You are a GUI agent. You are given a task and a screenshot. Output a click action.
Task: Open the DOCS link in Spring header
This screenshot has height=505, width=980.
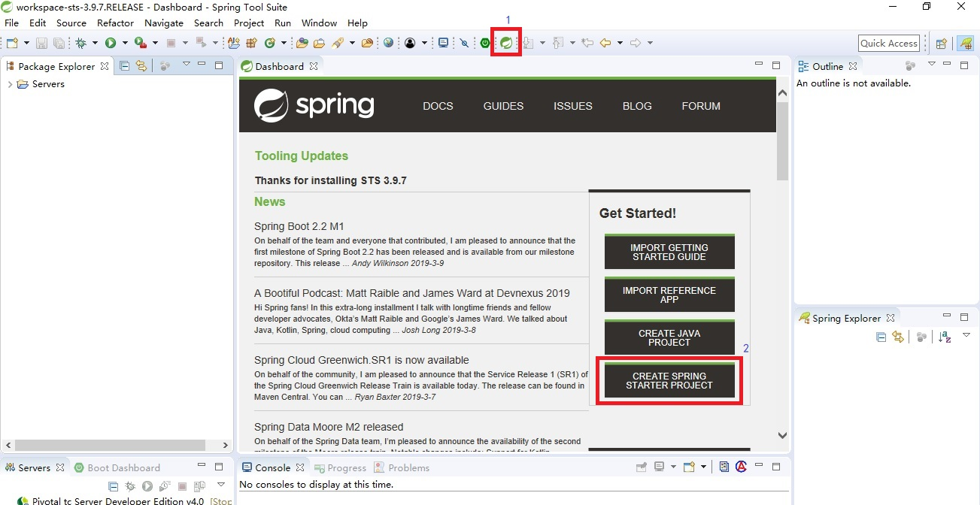point(438,106)
